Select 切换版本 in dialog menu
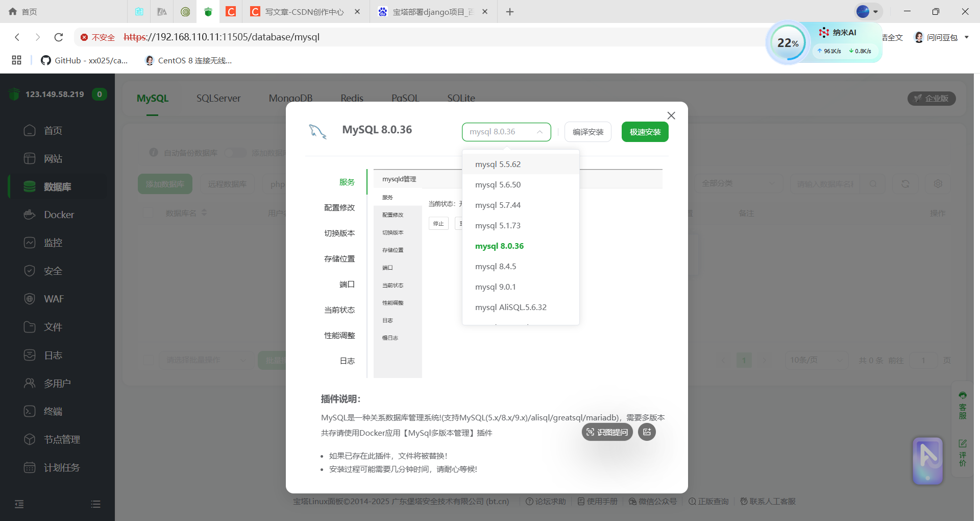 coord(339,233)
